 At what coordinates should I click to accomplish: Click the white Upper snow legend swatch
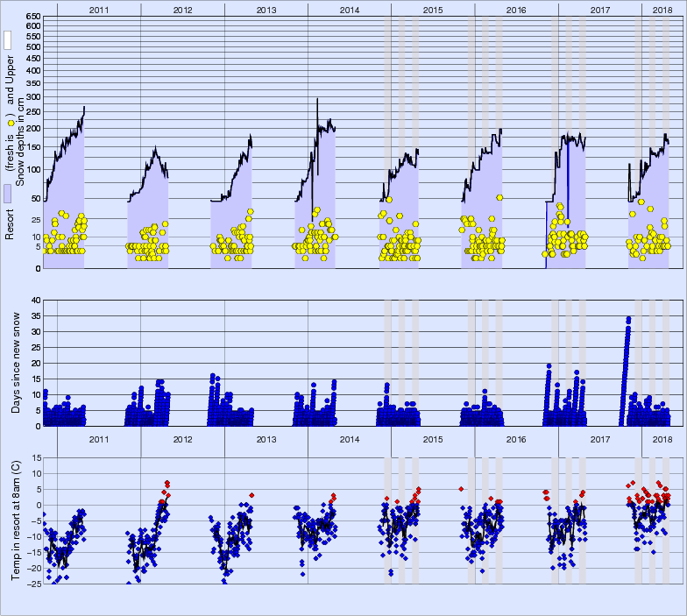pos(8,39)
